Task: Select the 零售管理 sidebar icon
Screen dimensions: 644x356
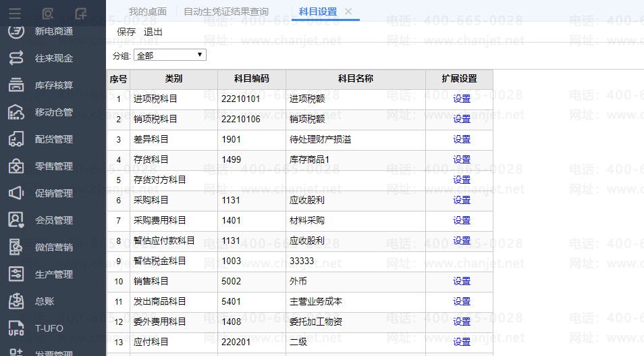Action: [x=16, y=166]
